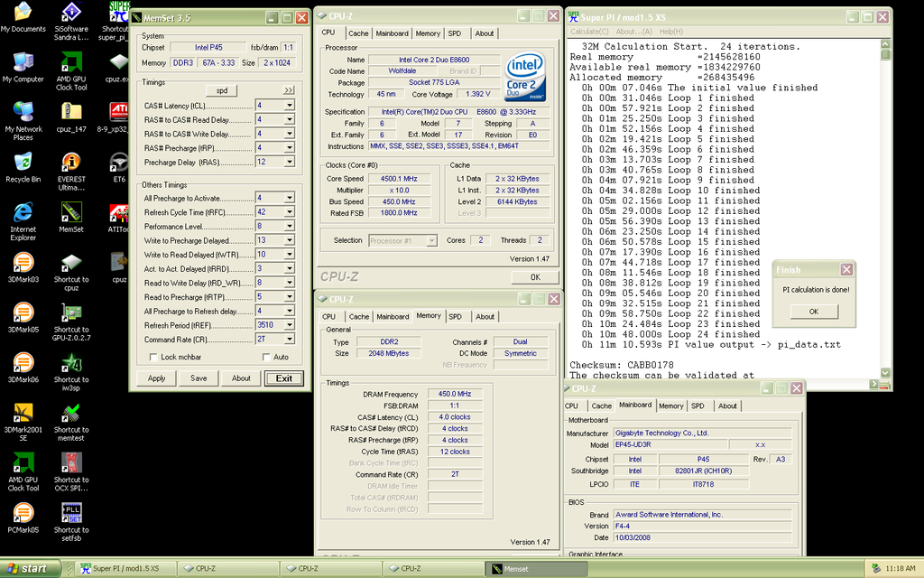Open Shortcut to iw3sp icon
This screenshot has width=924, height=578.
pos(71,372)
